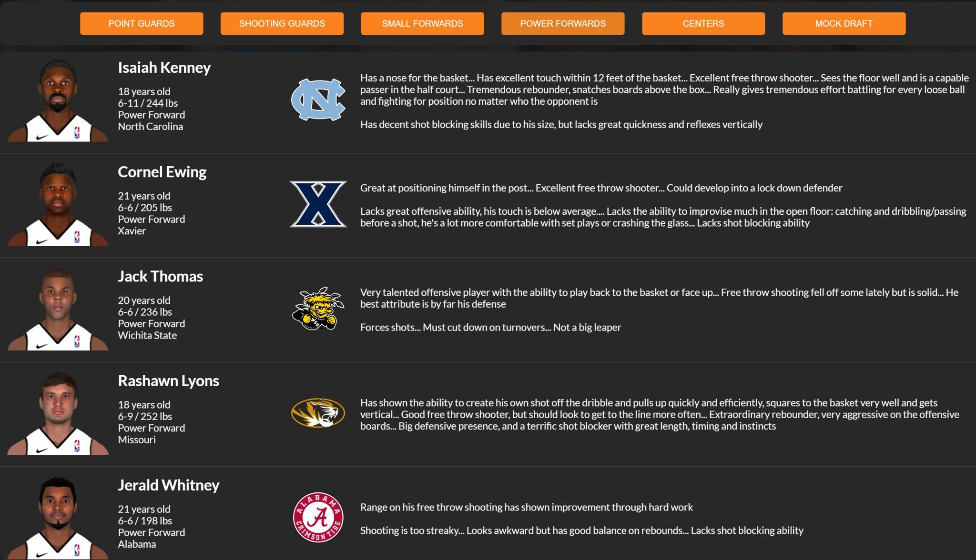Click Isaiah Kenney's player portrait
The image size is (976, 560).
pyautogui.click(x=58, y=100)
